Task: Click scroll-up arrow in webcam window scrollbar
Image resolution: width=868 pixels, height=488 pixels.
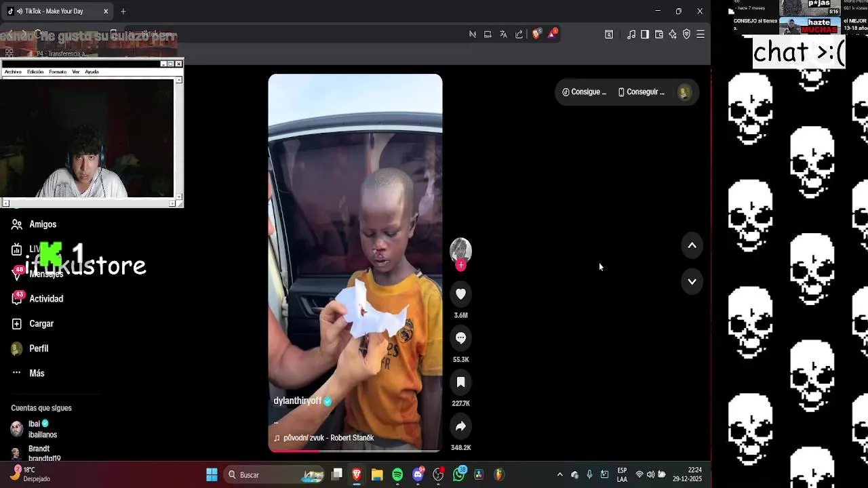Action: click(x=179, y=80)
